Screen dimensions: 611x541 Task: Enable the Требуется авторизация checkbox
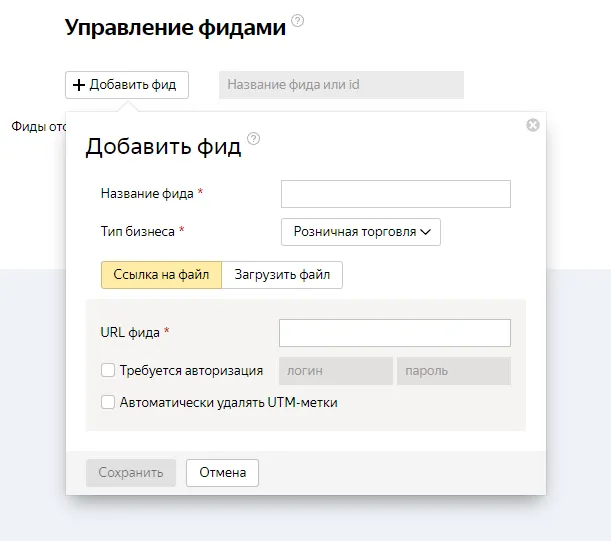pos(108,370)
